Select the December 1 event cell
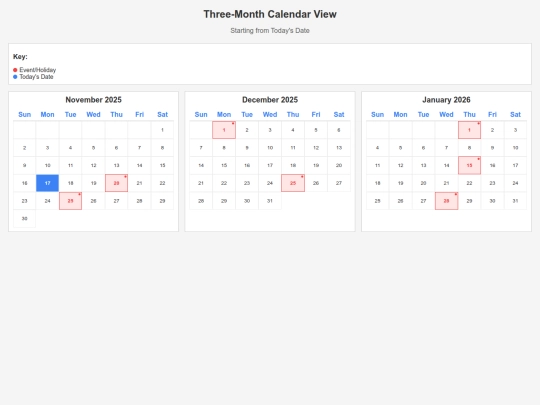This screenshot has width=540, height=405. tap(224, 130)
